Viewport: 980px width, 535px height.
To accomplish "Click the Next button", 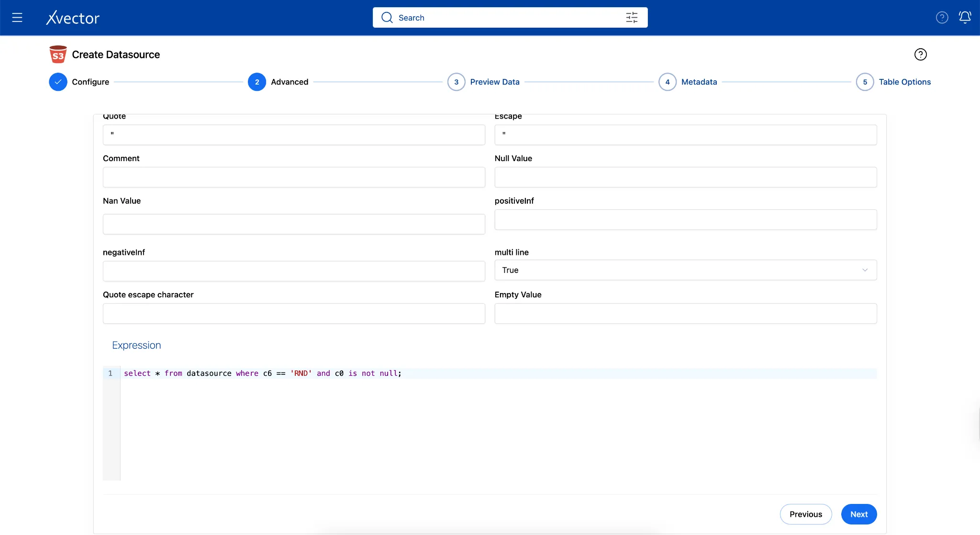I will [x=859, y=514].
